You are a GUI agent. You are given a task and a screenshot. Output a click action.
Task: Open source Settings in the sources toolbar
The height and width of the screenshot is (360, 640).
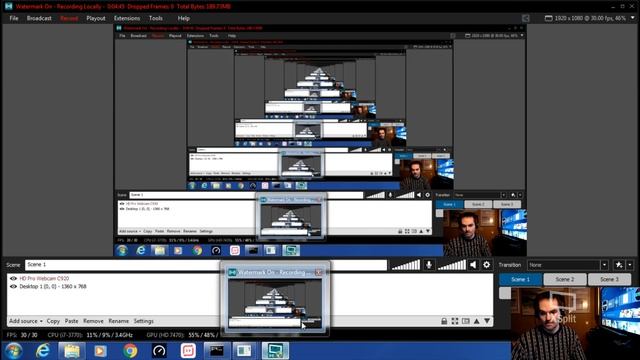tap(144, 321)
